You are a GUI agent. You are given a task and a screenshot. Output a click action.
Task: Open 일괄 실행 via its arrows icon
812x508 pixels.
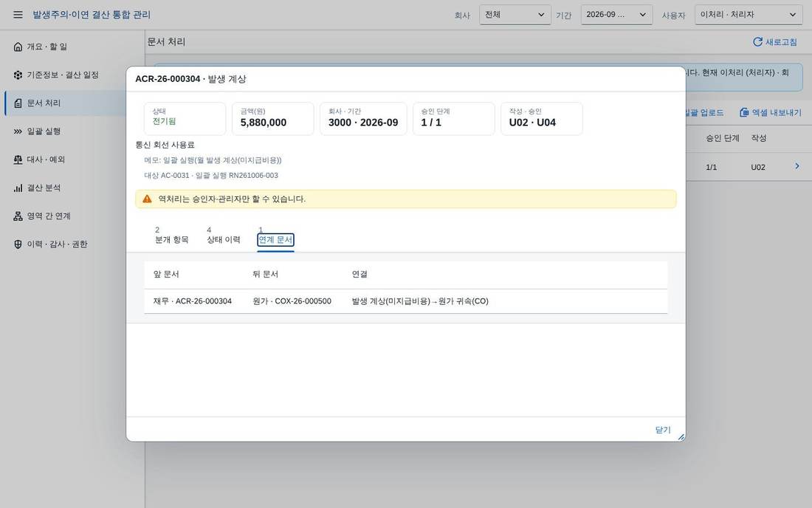pos(18,131)
